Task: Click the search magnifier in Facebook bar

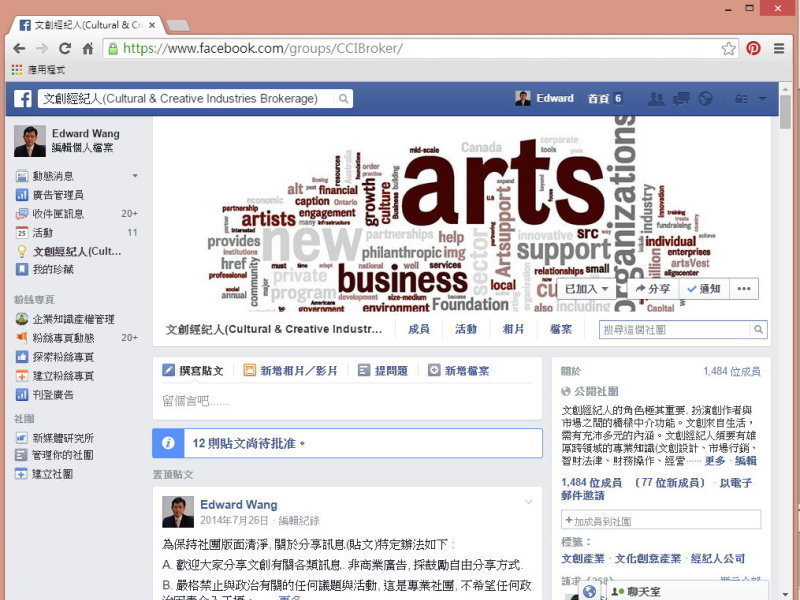Action: coord(344,98)
